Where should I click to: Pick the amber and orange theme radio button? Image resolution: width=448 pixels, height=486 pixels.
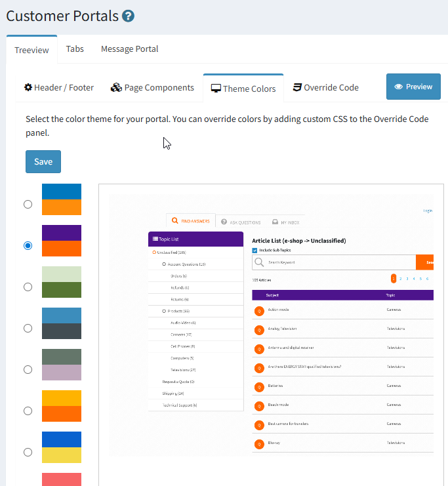[28, 411]
